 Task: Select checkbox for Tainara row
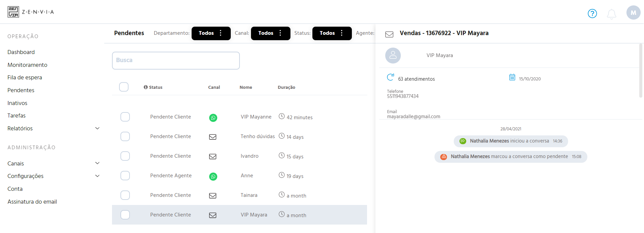click(125, 195)
